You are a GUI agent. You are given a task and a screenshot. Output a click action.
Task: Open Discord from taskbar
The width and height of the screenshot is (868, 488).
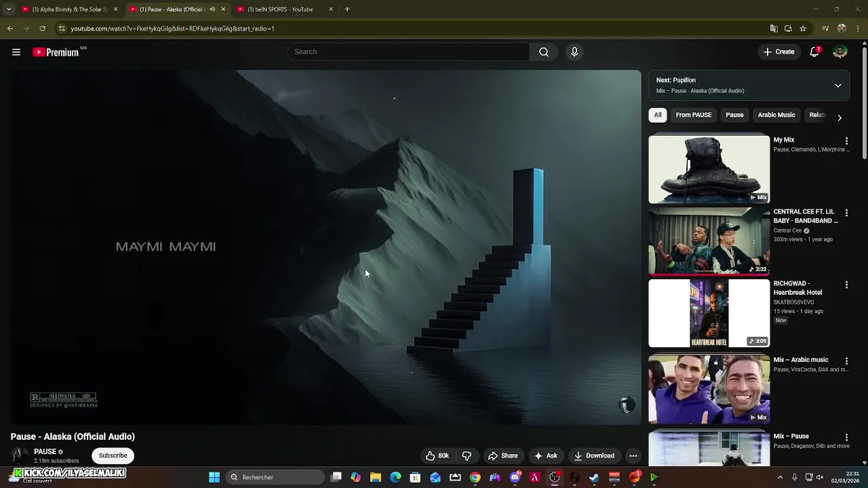pos(515,477)
